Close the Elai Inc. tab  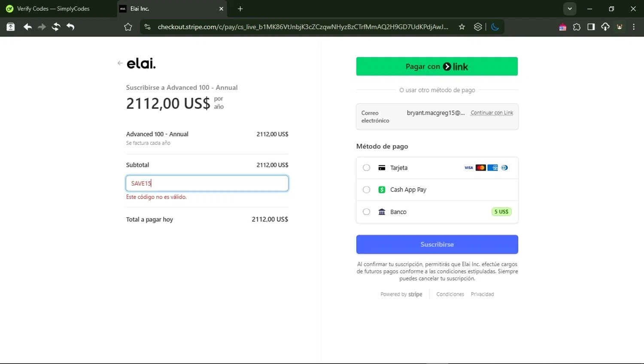[x=222, y=9]
